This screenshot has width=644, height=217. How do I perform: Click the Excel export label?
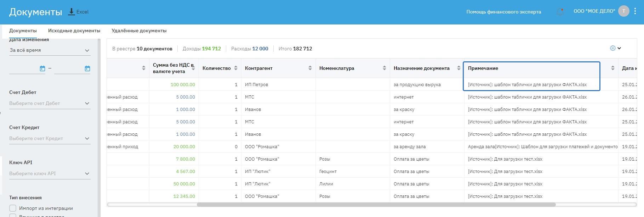(x=82, y=12)
